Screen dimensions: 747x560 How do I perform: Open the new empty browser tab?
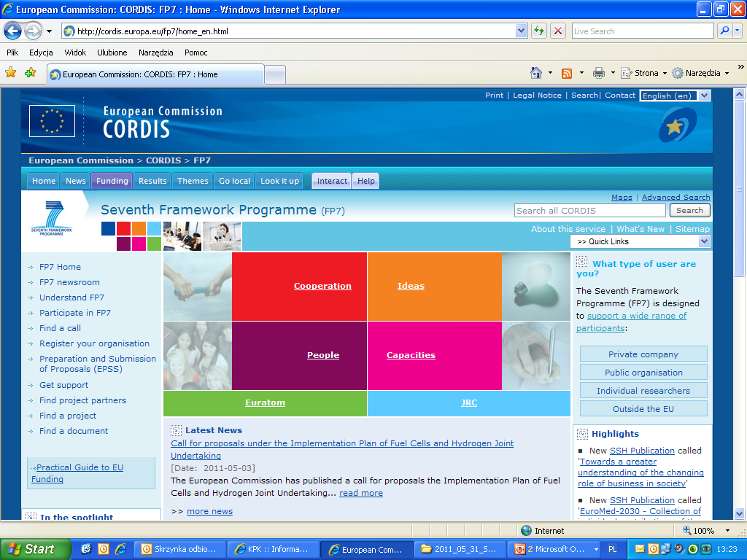[275, 75]
